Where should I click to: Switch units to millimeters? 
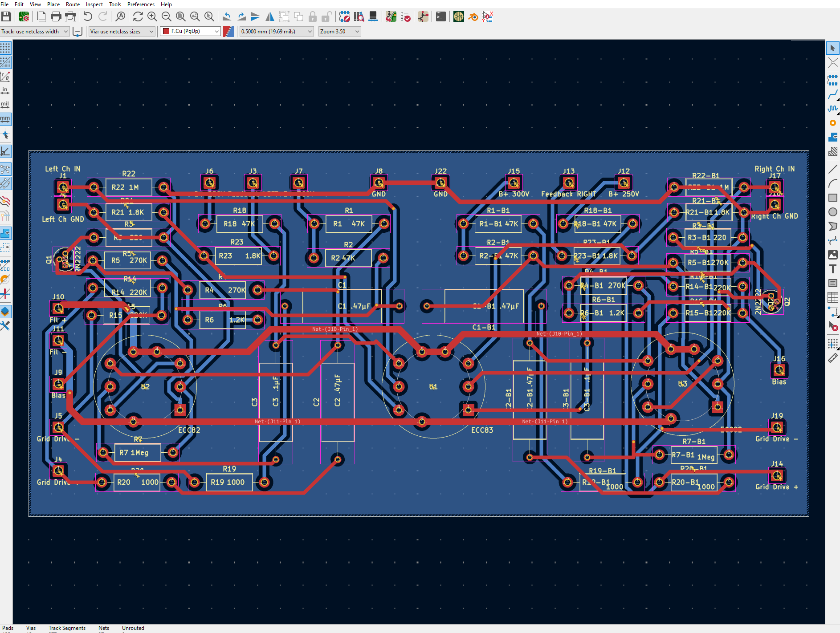pos(5,119)
